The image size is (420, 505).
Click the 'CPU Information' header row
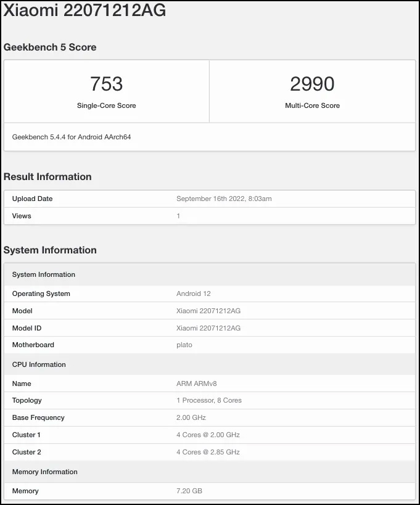(x=210, y=364)
